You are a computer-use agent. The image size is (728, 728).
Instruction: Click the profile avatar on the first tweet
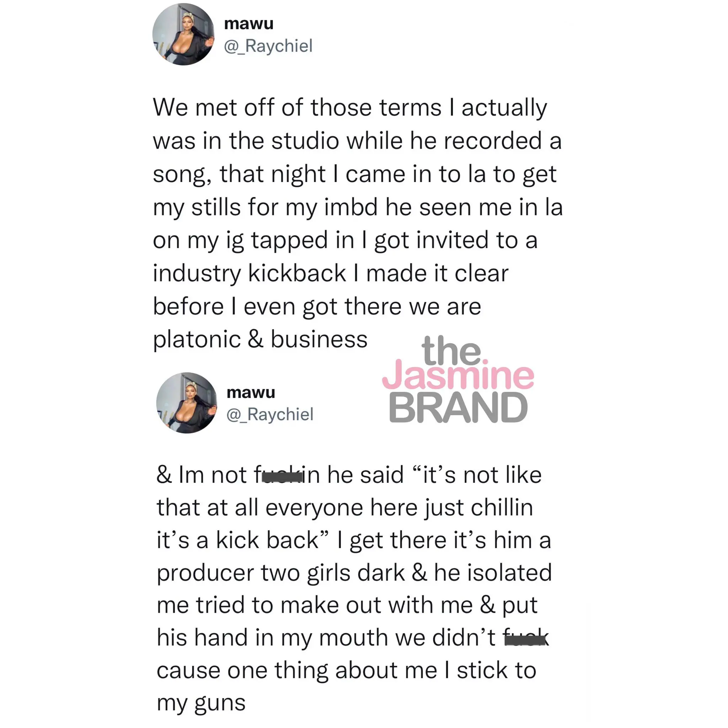(183, 34)
